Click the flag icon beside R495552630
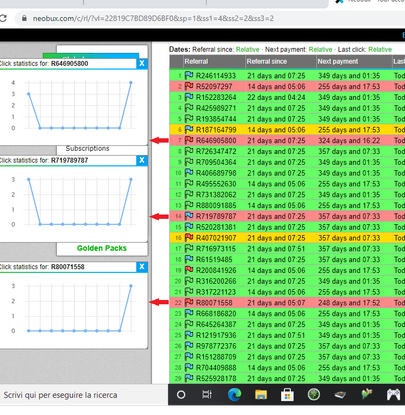Screen dimensions: 405x415 [189, 184]
